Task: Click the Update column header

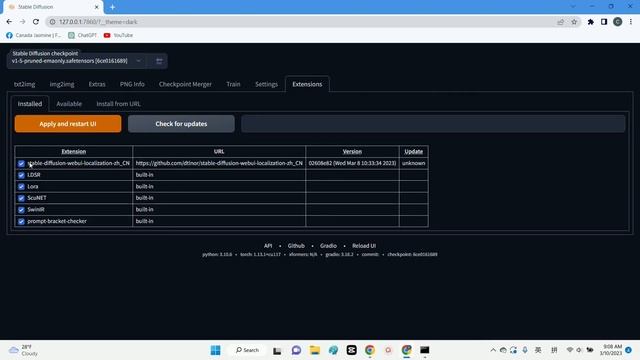Action: pyautogui.click(x=413, y=151)
